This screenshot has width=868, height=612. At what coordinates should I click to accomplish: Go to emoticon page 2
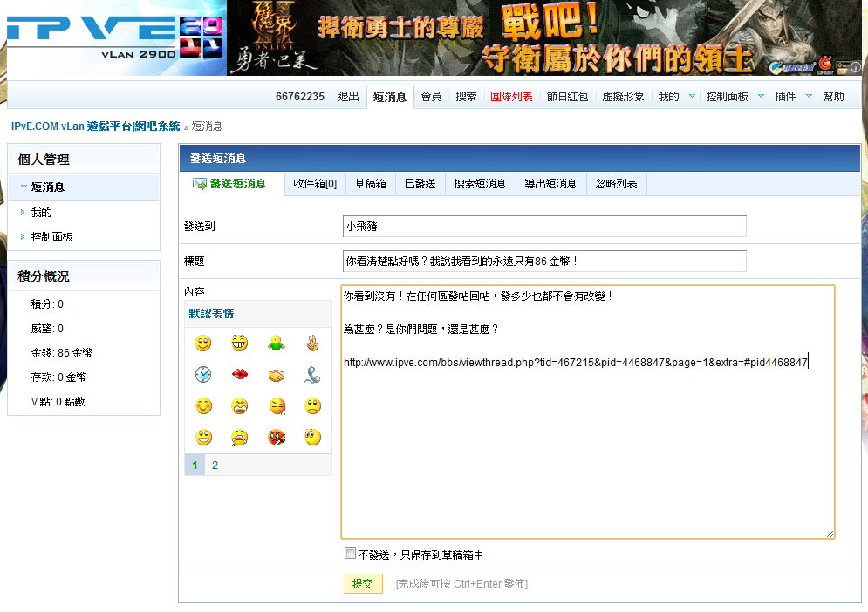pos(215,466)
